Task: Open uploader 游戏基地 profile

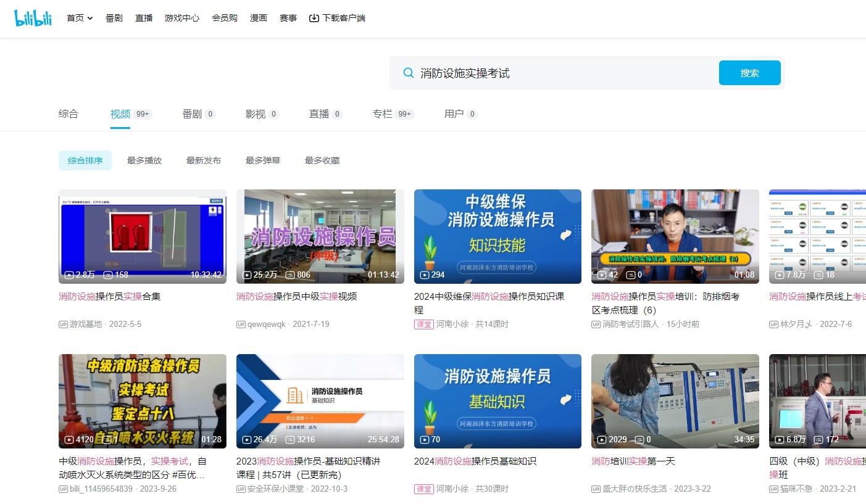Action: pyautogui.click(x=86, y=324)
